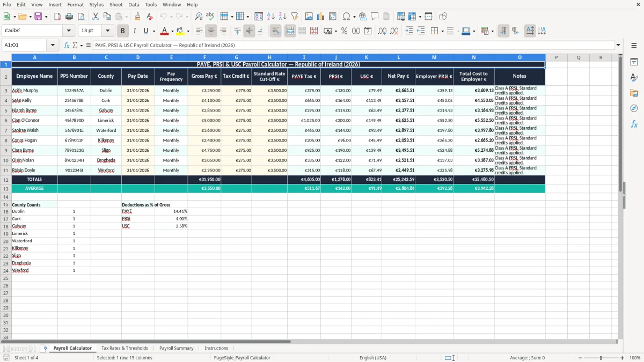The width and height of the screenshot is (644, 362).
Task: Click the Insert Image icon
Action: click(x=309, y=17)
